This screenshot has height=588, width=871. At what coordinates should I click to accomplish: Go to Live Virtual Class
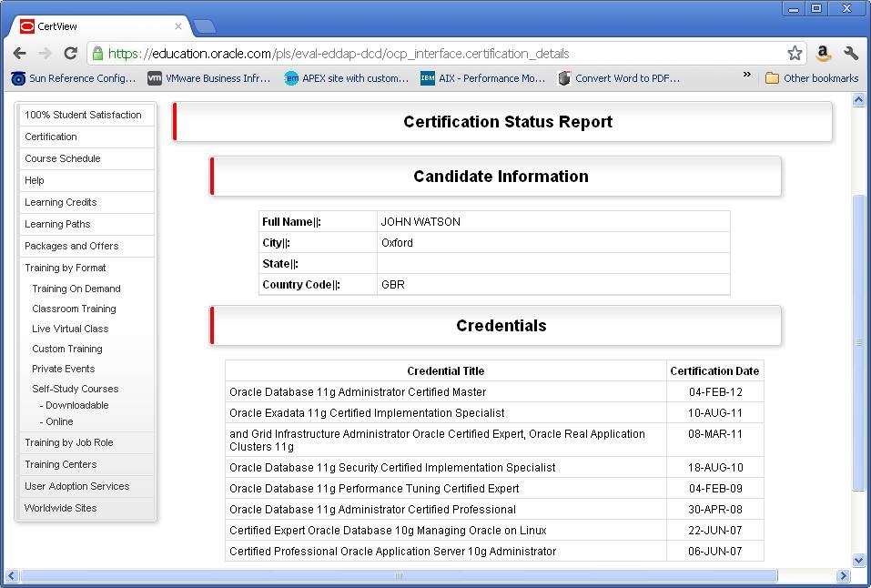(x=70, y=329)
